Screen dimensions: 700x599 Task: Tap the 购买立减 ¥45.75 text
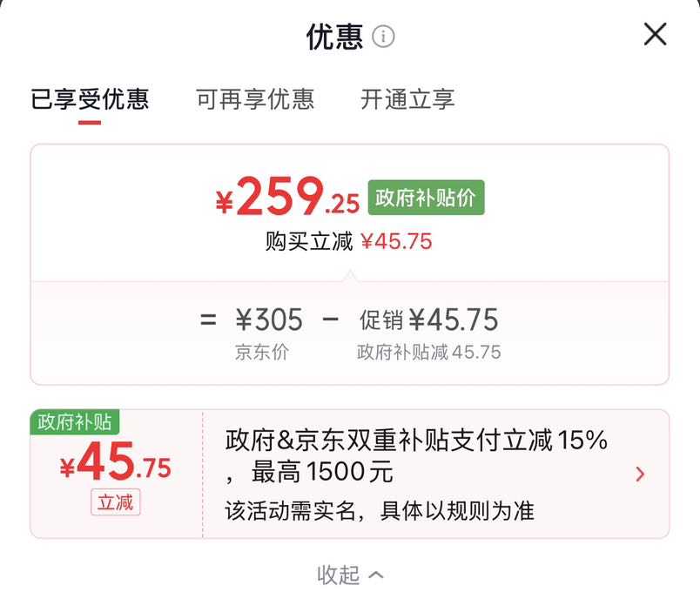pos(348,241)
